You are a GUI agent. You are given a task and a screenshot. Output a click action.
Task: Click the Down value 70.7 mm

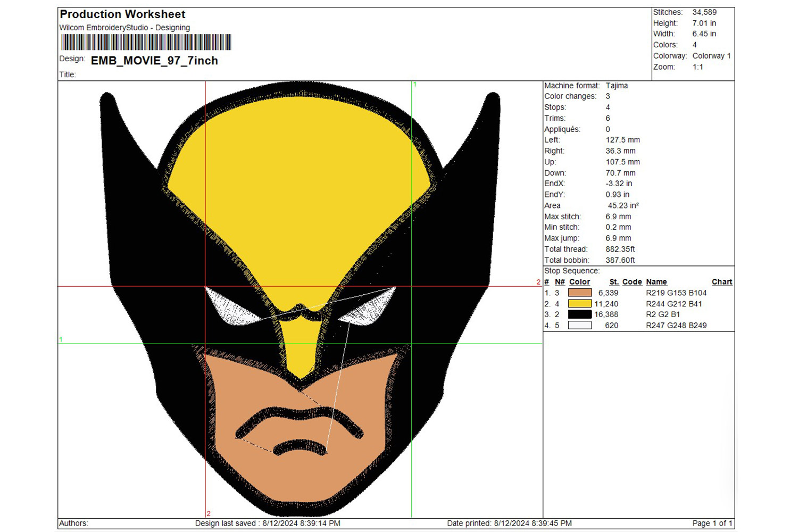pyautogui.click(x=621, y=173)
